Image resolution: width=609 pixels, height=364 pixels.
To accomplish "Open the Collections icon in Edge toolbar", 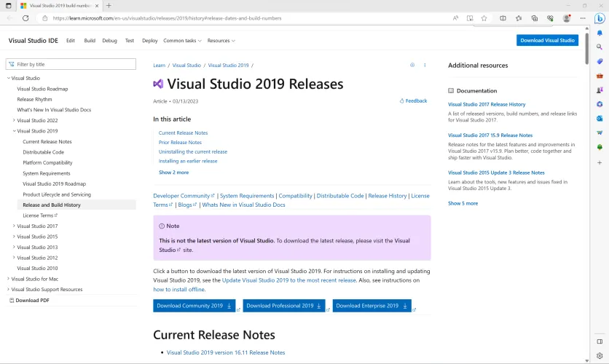I will click(x=534, y=18).
